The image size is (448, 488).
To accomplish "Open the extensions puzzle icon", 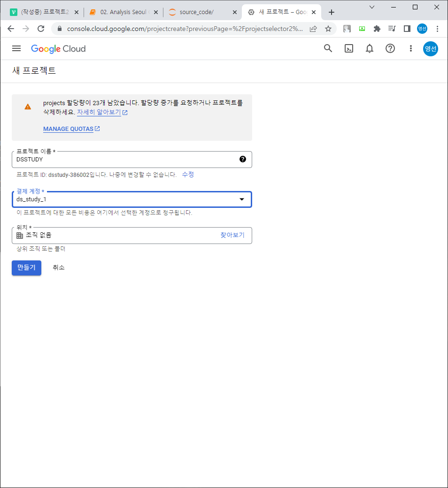I will pyautogui.click(x=377, y=29).
